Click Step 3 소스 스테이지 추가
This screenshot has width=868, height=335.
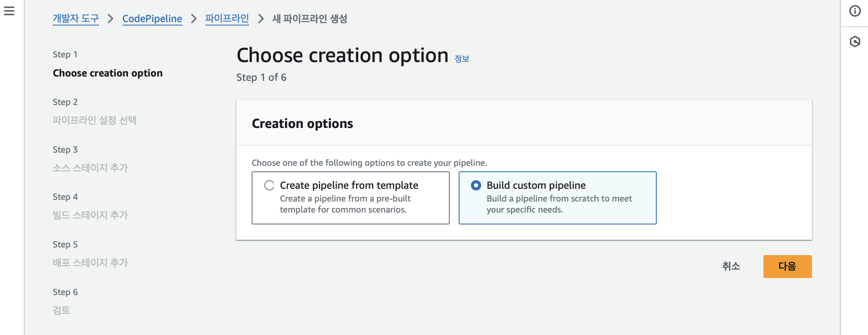[90, 168]
